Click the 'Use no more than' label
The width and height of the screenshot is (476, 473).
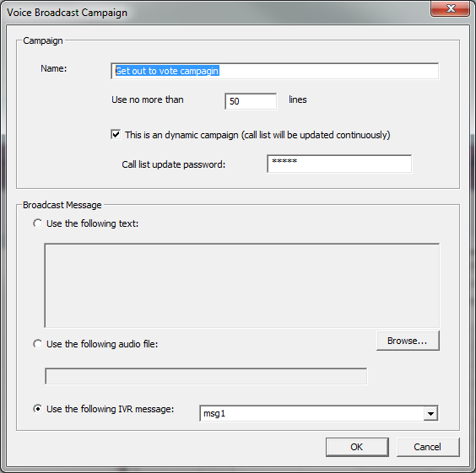(x=148, y=99)
